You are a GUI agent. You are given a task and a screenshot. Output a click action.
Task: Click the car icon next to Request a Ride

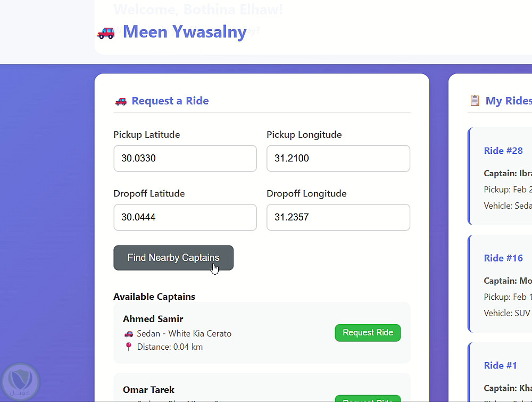[121, 101]
